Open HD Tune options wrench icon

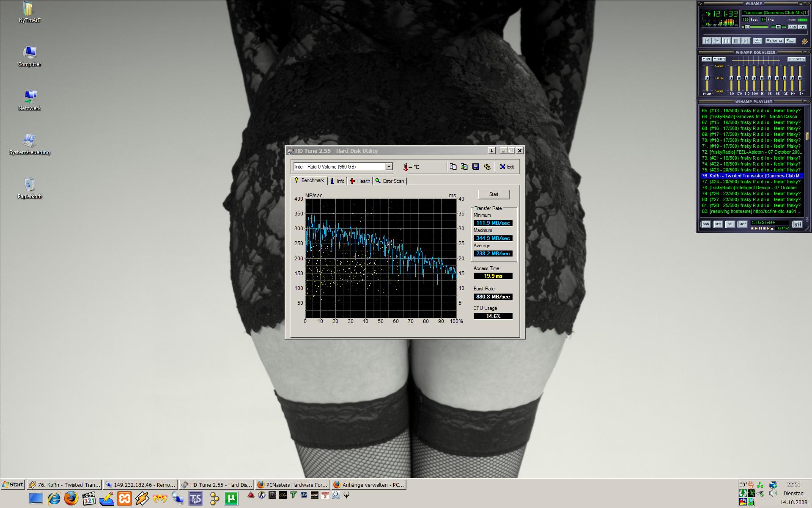487,167
